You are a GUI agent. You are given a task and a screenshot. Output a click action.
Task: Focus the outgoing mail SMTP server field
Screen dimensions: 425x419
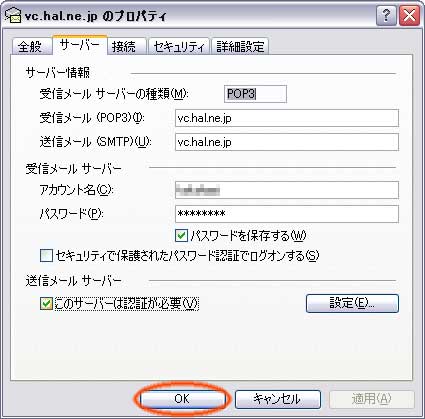point(287,142)
